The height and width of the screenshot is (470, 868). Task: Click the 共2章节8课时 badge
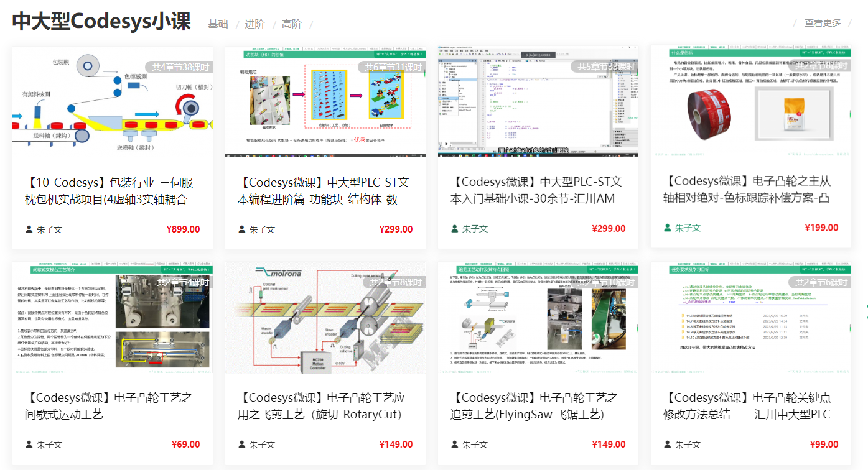click(x=394, y=282)
